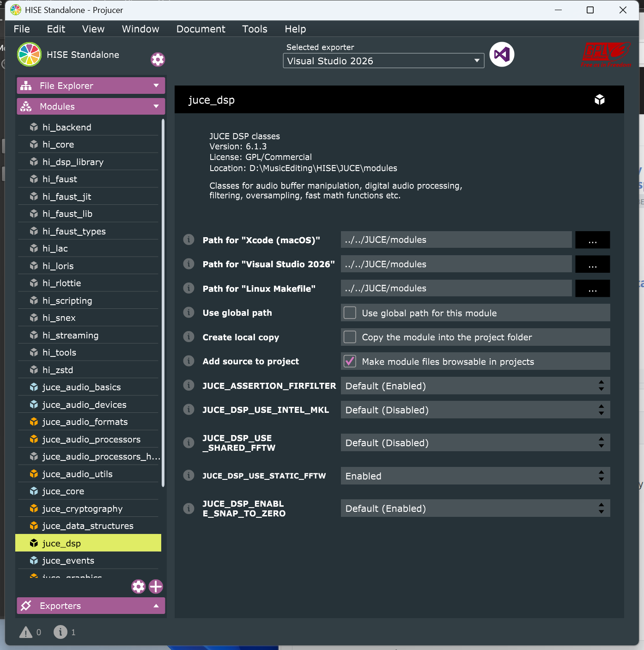
Task: Enable Use global path for this module
Action: pos(350,313)
